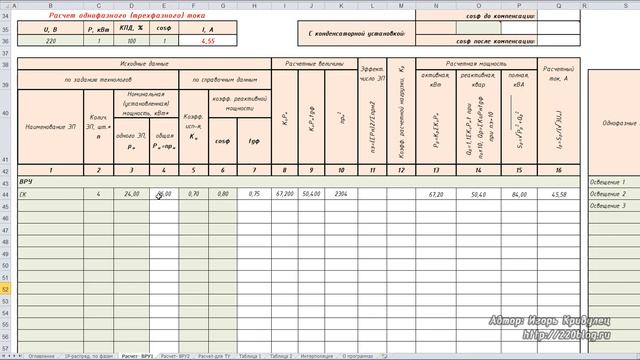Select the calculated current cell 45,58
This screenshot has width=640, height=360.
558,195
